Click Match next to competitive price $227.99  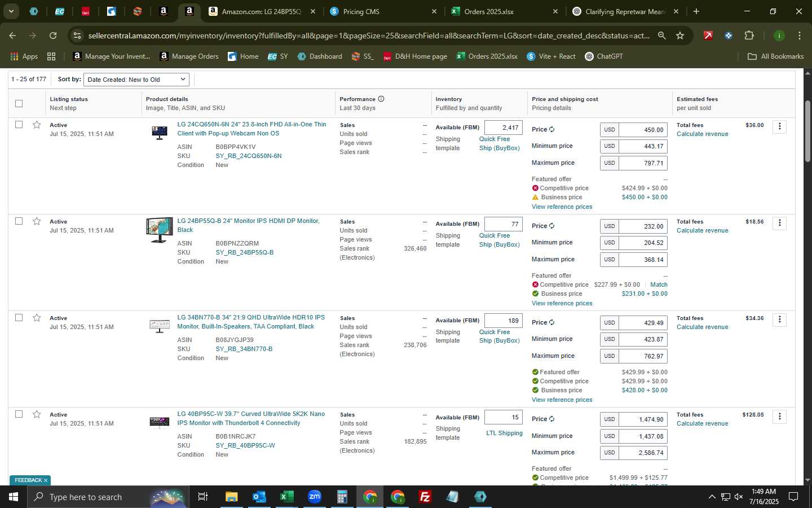point(659,284)
